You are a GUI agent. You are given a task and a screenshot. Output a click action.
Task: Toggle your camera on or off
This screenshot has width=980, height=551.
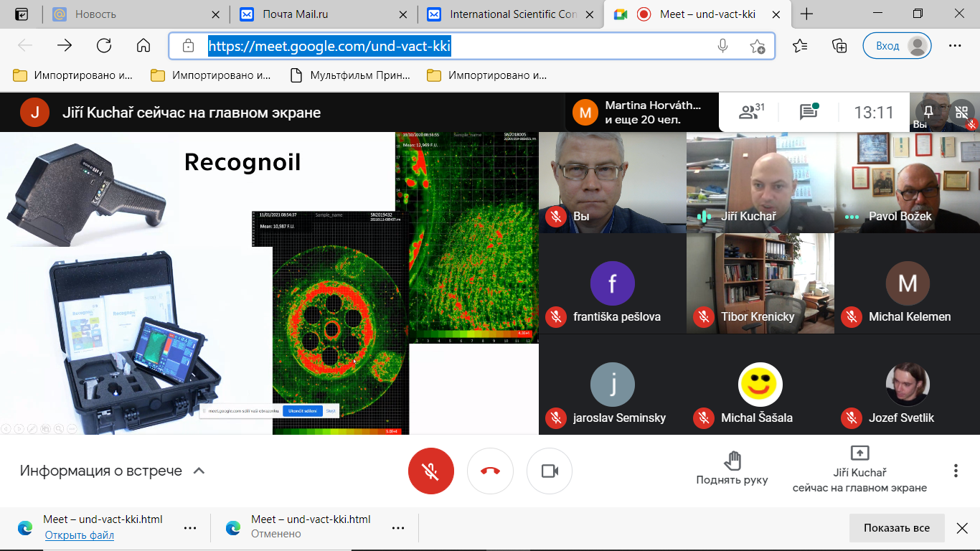pos(550,471)
